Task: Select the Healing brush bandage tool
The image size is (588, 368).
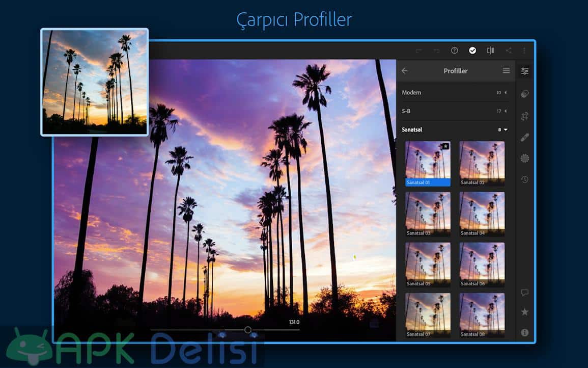Action: pyautogui.click(x=524, y=137)
